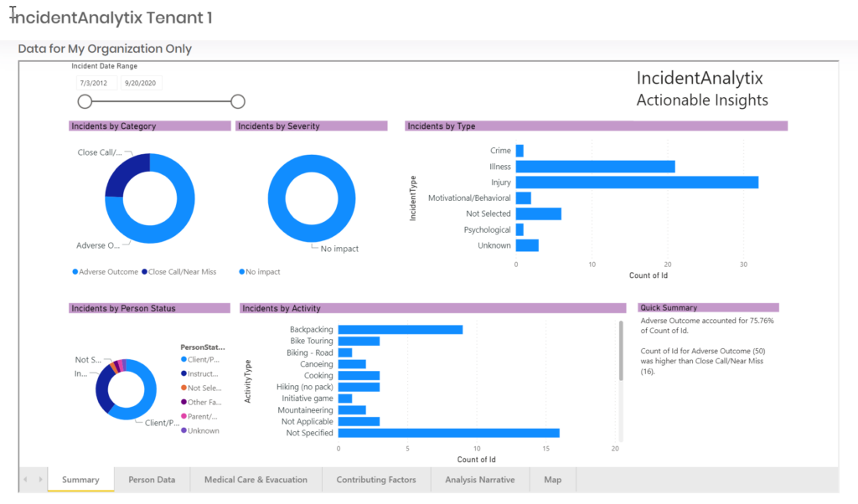Screen dimensions: 858x504
Task: Select the Analysis Narrative tab
Action: (x=480, y=480)
